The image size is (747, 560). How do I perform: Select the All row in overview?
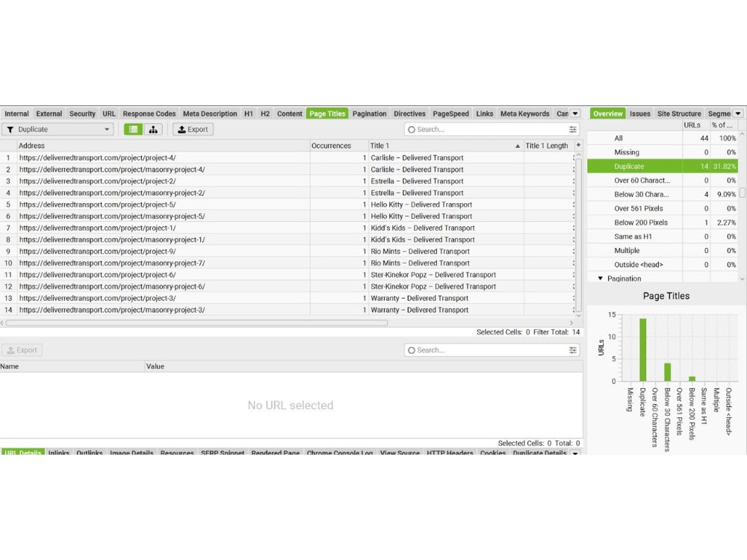click(663, 138)
